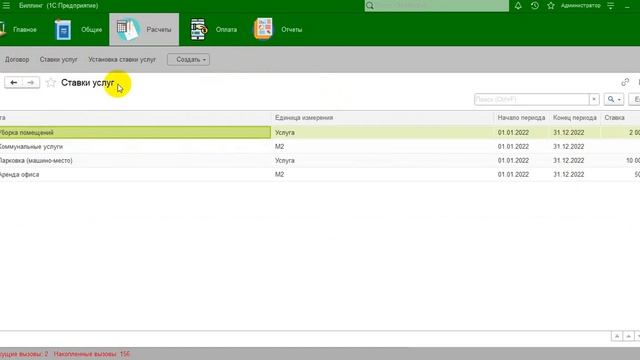640x360 pixels.
Task: Click start date in Коммунальные услуги row
Action: click(x=513, y=147)
